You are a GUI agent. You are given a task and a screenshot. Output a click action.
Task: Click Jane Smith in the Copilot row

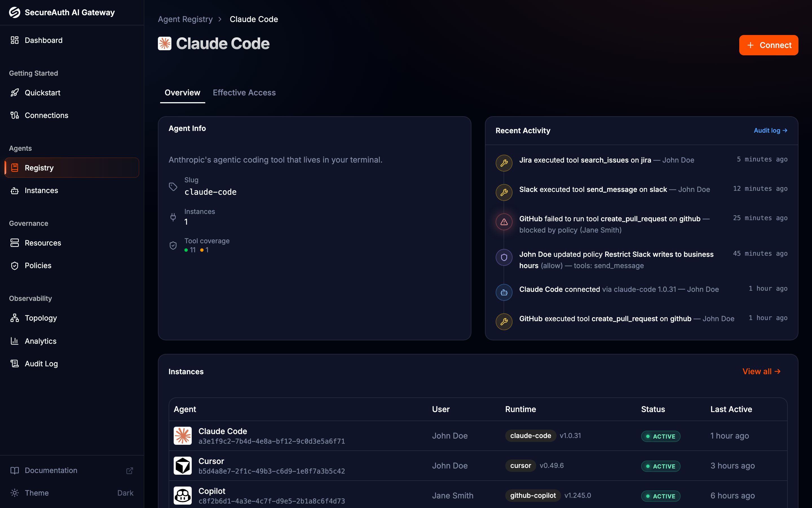click(452, 496)
